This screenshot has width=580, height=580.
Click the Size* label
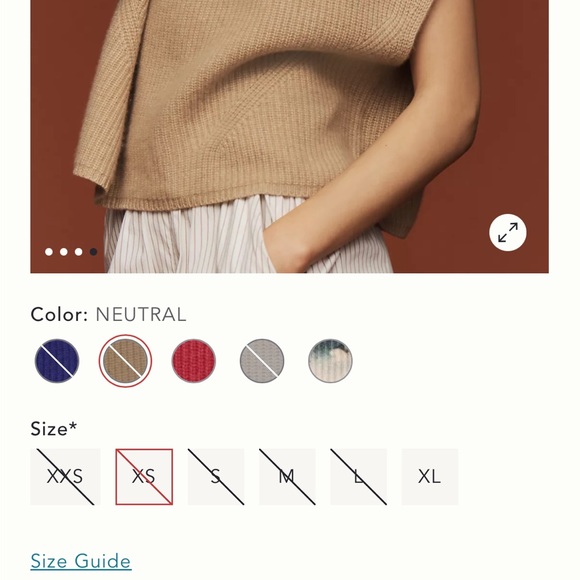(54, 429)
